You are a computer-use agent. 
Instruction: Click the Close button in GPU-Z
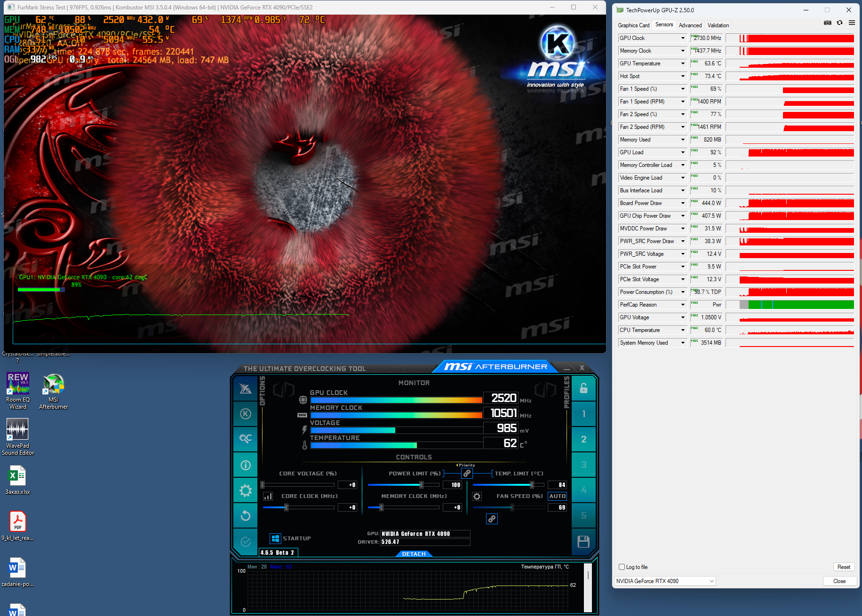839,581
